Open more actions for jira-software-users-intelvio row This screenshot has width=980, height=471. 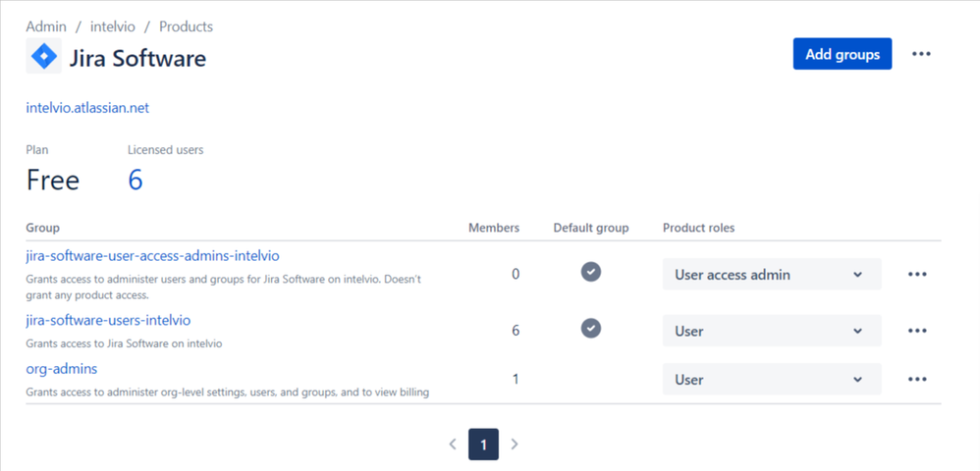pos(917,331)
